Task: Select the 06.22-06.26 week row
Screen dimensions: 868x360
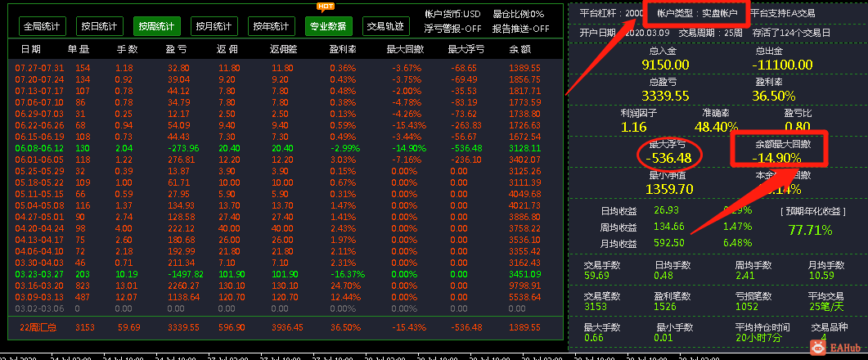Action: pos(286,125)
